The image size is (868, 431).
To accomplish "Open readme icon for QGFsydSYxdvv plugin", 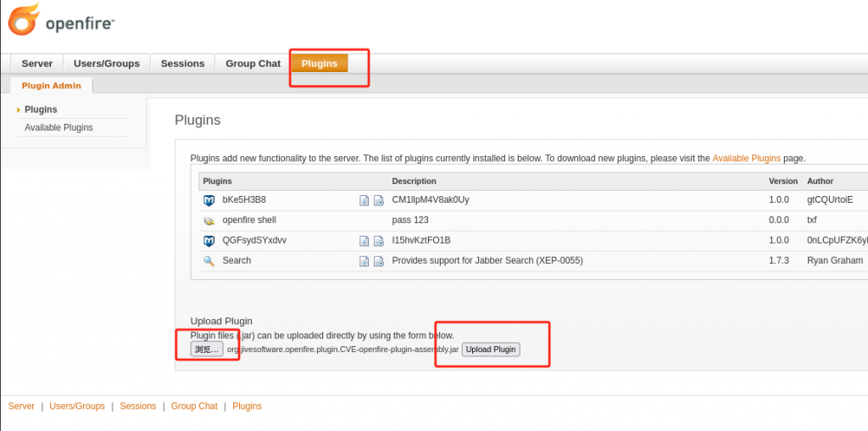I will 364,241.
